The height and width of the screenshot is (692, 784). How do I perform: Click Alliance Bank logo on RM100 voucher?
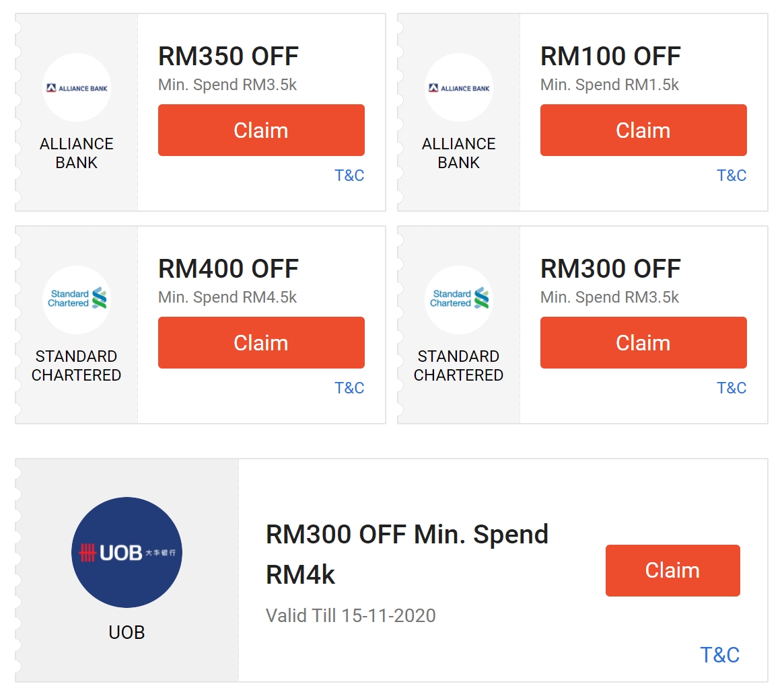click(459, 87)
